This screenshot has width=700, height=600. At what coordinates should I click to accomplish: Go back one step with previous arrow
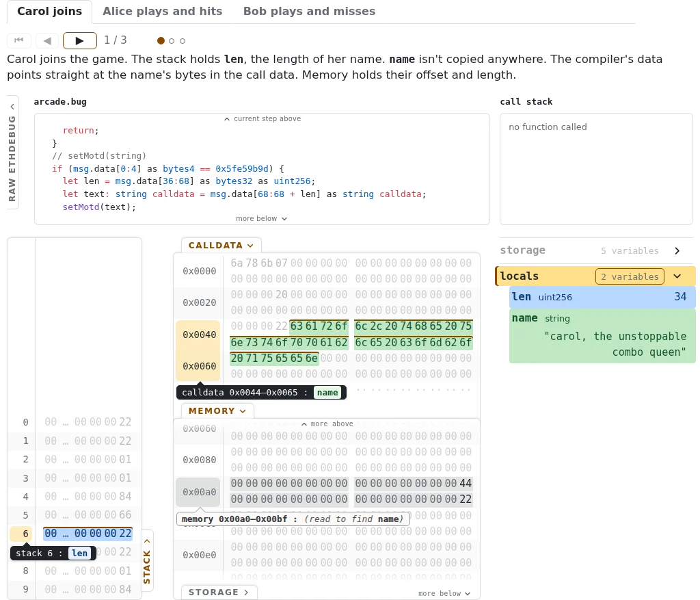pos(47,40)
